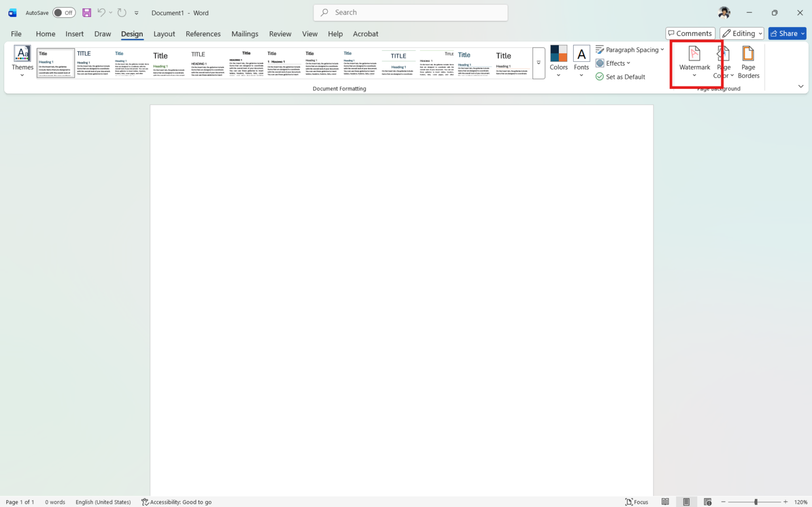The width and height of the screenshot is (812, 507).
Task: Click the Word app icon in title bar
Action: point(13,13)
